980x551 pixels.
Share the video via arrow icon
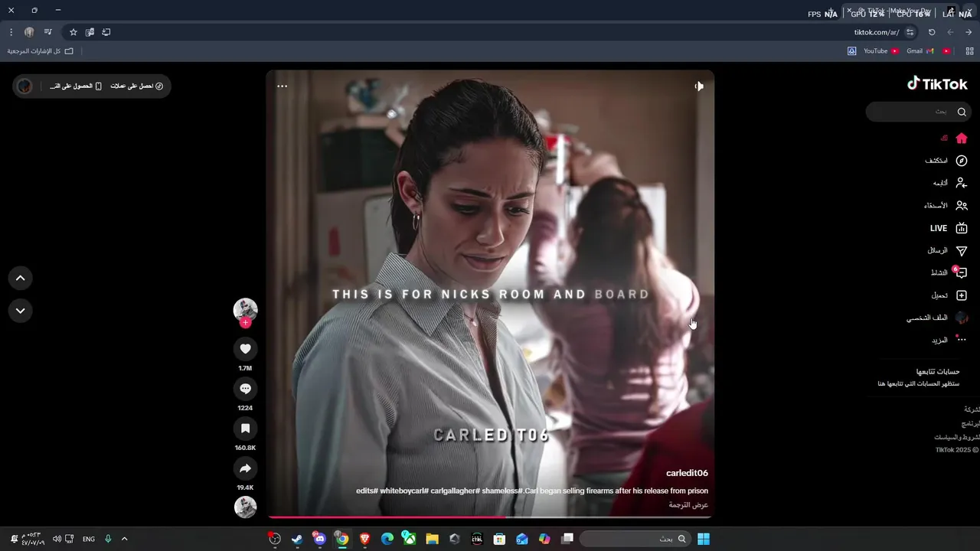coord(245,468)
